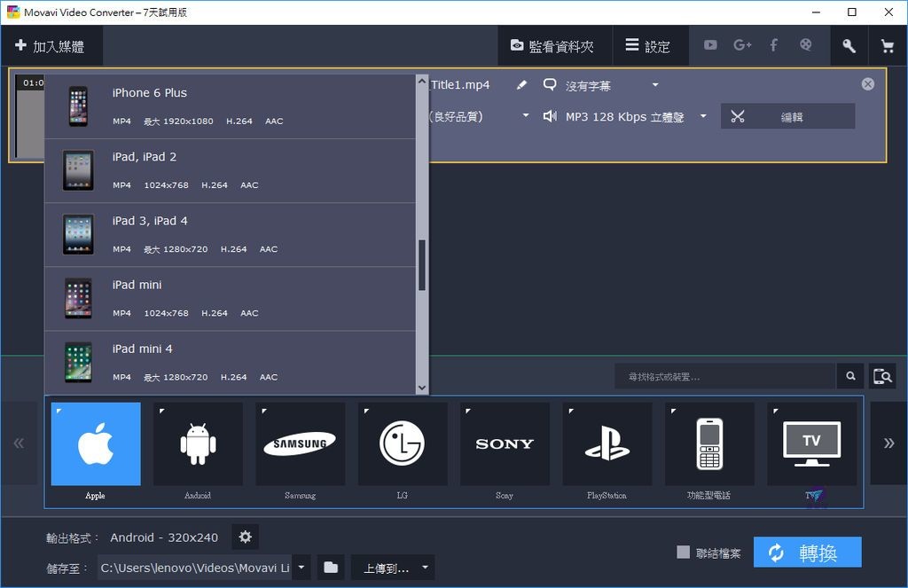
Task: Click the 編輯 edit button with scissors
Action: coord(787,116)
